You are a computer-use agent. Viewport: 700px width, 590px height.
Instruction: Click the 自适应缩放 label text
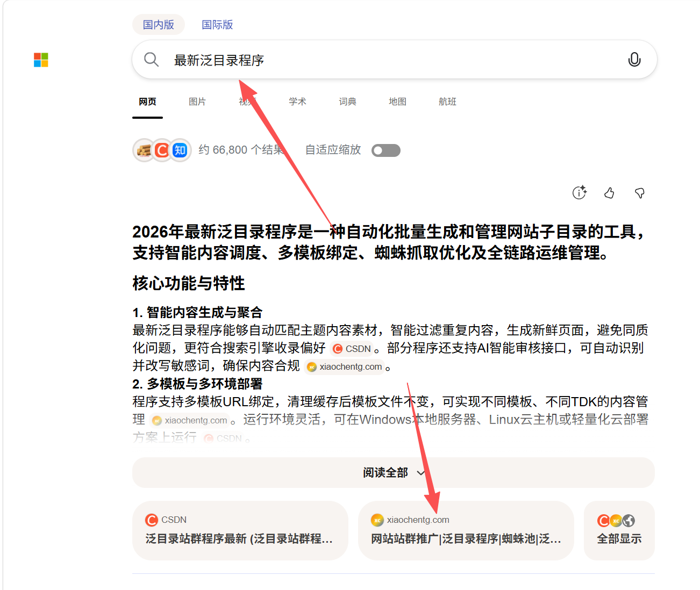pos(333,150)
